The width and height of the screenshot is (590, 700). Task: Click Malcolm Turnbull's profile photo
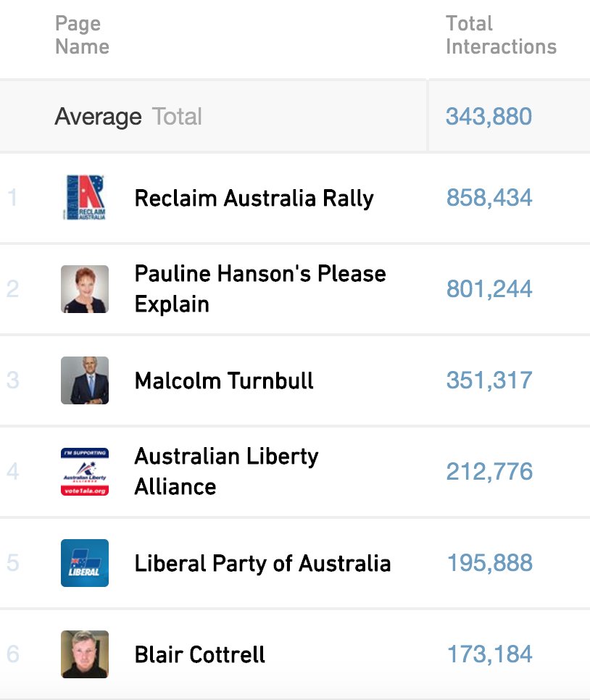[85, 380]
